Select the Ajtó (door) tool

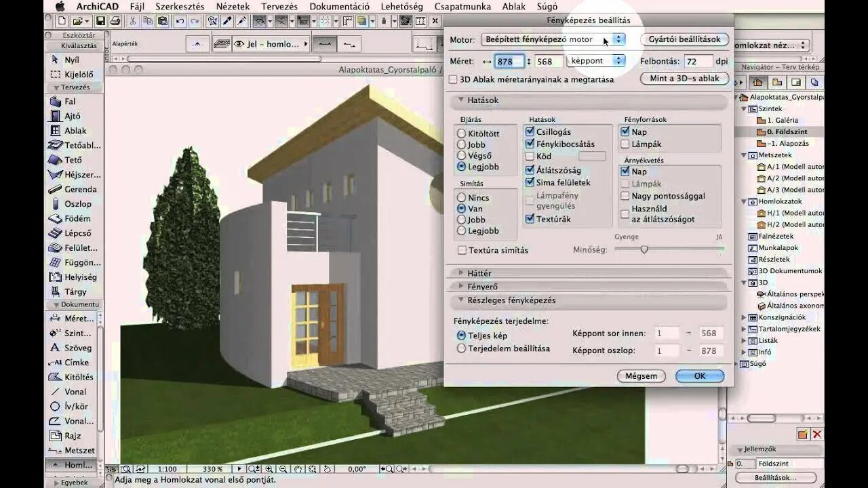coord(73,116)
